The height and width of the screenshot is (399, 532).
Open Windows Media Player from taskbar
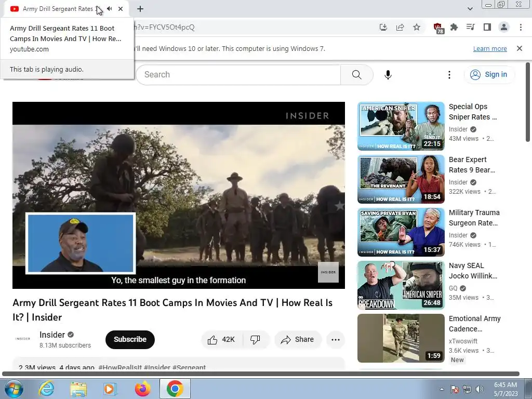coord(110,389)
